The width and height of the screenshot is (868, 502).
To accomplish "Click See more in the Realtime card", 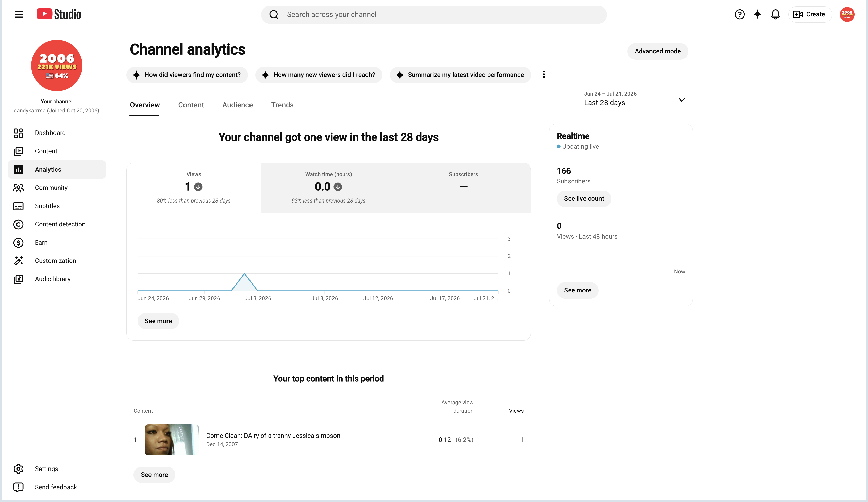I will [x=577, y=290].
